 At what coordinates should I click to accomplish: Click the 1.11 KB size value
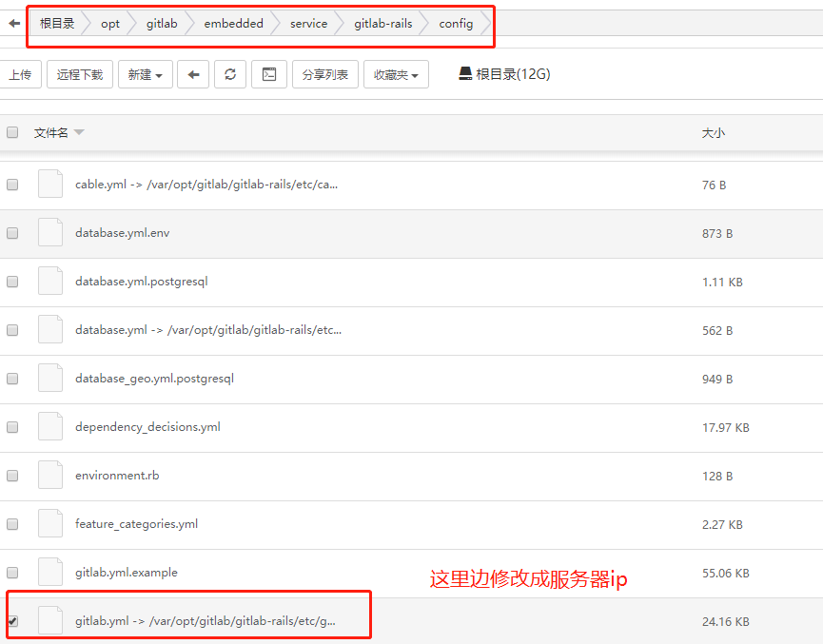723,283
